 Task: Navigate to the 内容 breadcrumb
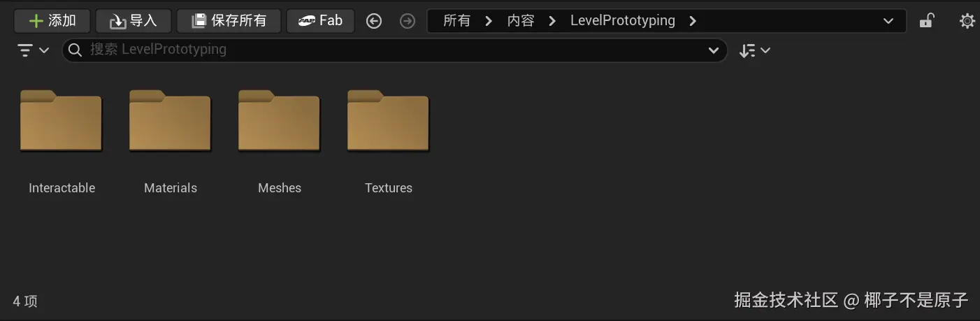tap(521, 21)
